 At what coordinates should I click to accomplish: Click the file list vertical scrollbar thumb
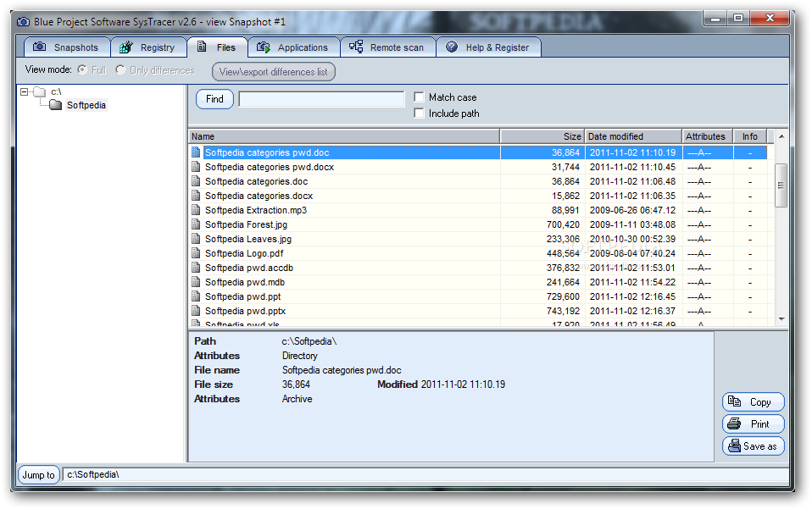pyautogui.click(x=781, y=185)
